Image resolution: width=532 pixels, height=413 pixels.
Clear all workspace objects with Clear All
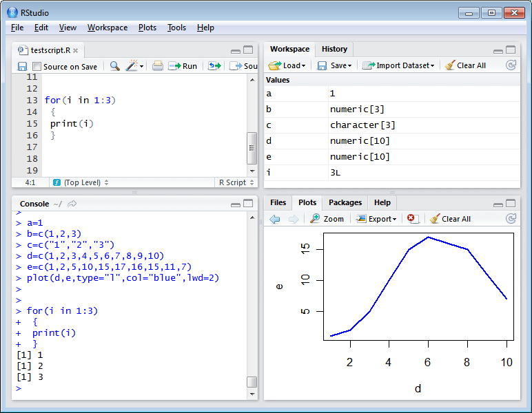tap(465, 65)
